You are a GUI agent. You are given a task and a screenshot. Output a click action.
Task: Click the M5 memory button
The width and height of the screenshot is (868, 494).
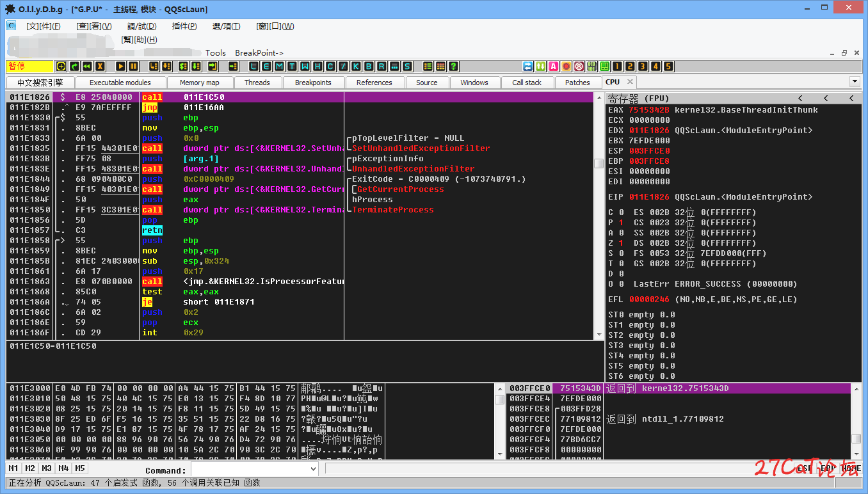[80, 468]
